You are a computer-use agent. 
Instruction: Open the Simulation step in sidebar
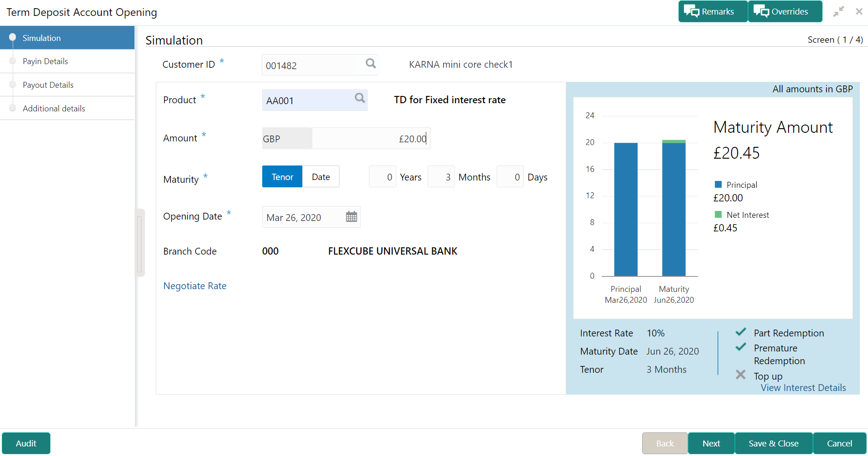[67, 38]
